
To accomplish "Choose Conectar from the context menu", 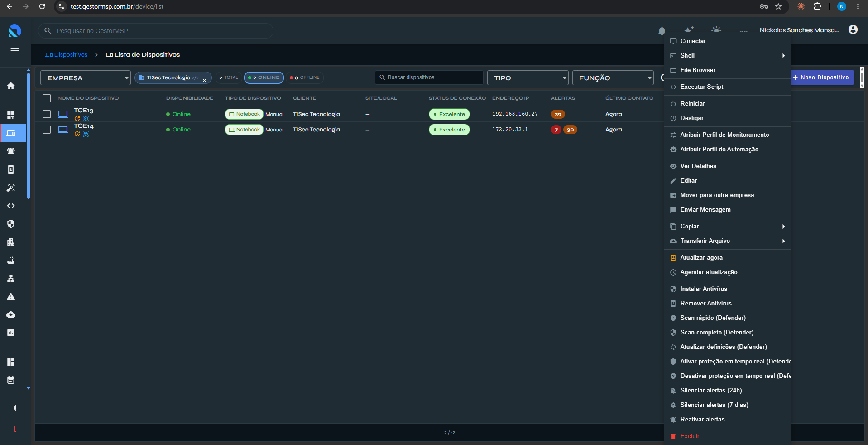I will coord(728,41).
